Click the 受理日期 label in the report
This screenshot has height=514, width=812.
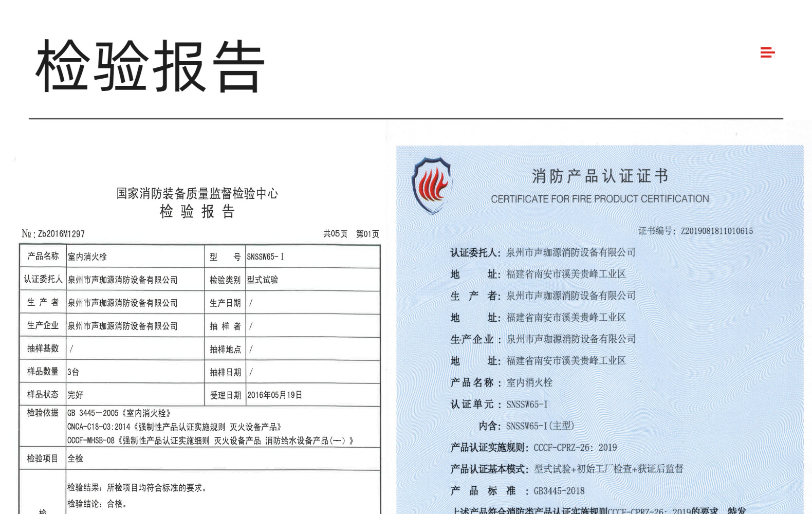[225, 395]
